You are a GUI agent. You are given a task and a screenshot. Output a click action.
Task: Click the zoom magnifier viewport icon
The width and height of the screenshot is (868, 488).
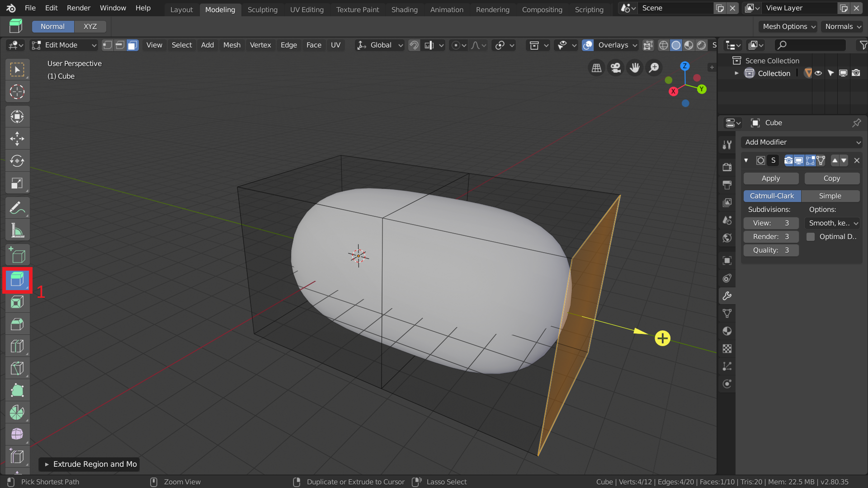(654, 68)
